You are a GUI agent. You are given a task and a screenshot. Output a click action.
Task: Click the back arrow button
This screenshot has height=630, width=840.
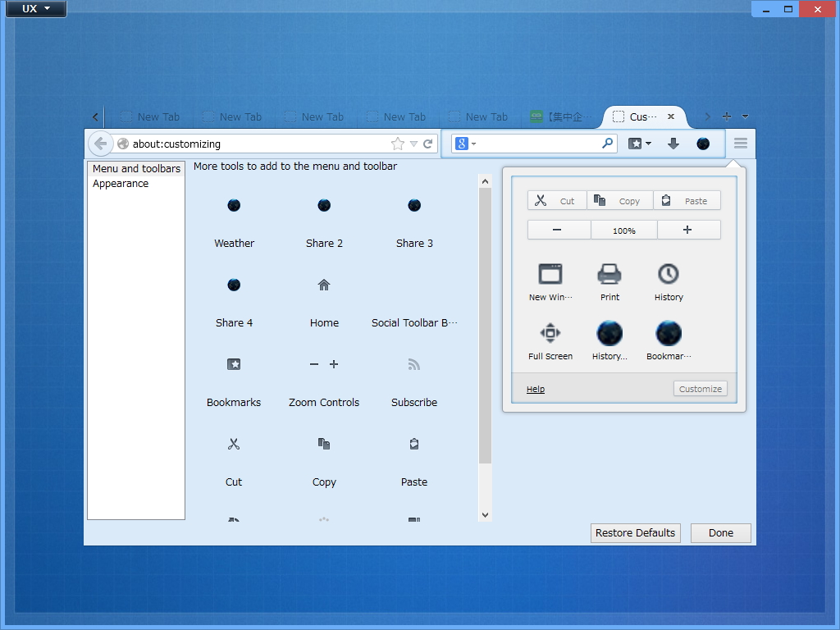[100, 144]
